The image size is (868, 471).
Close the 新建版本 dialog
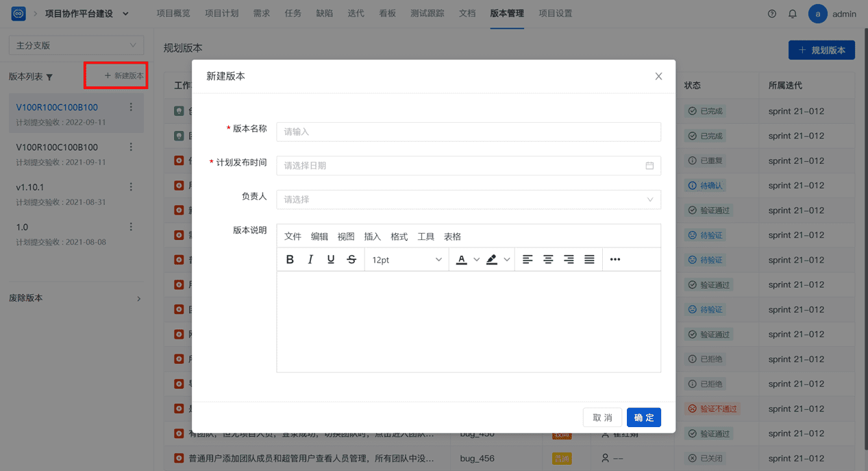point(658,76)
